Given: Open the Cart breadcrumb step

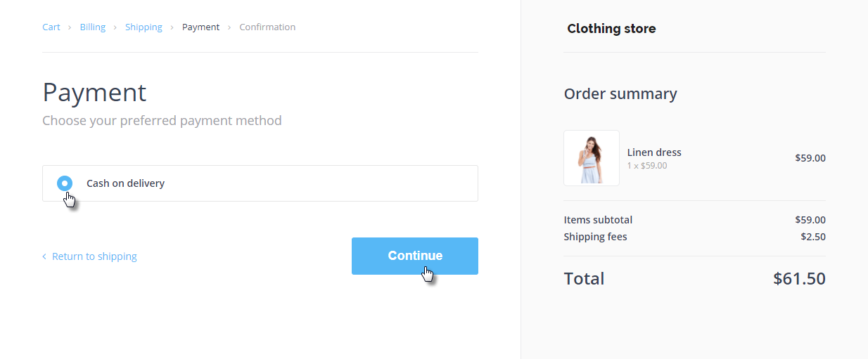Looking at the screenshot, I should pos(51,27).
